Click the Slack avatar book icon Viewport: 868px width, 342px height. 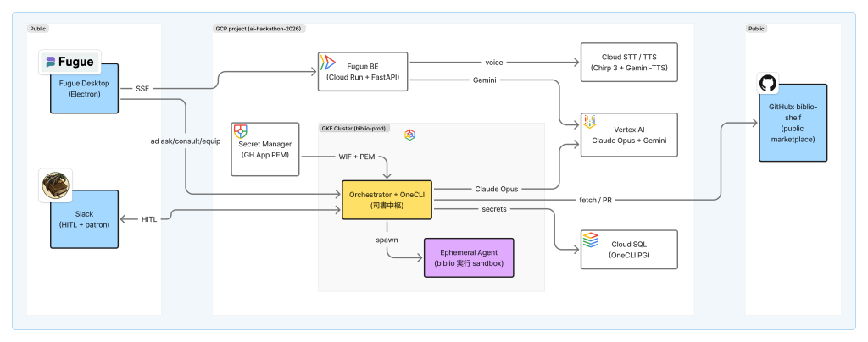[x=57, y=185]
